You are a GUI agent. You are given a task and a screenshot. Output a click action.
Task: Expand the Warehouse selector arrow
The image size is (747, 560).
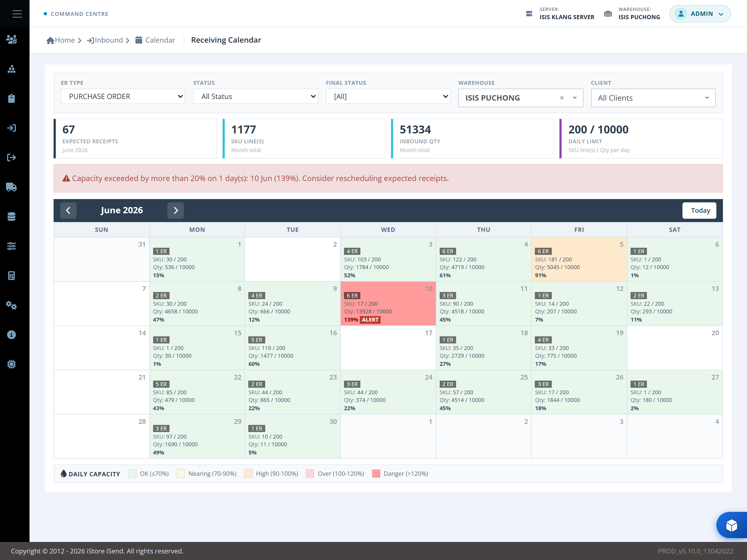pyautogui.click(x=575, y=98)
